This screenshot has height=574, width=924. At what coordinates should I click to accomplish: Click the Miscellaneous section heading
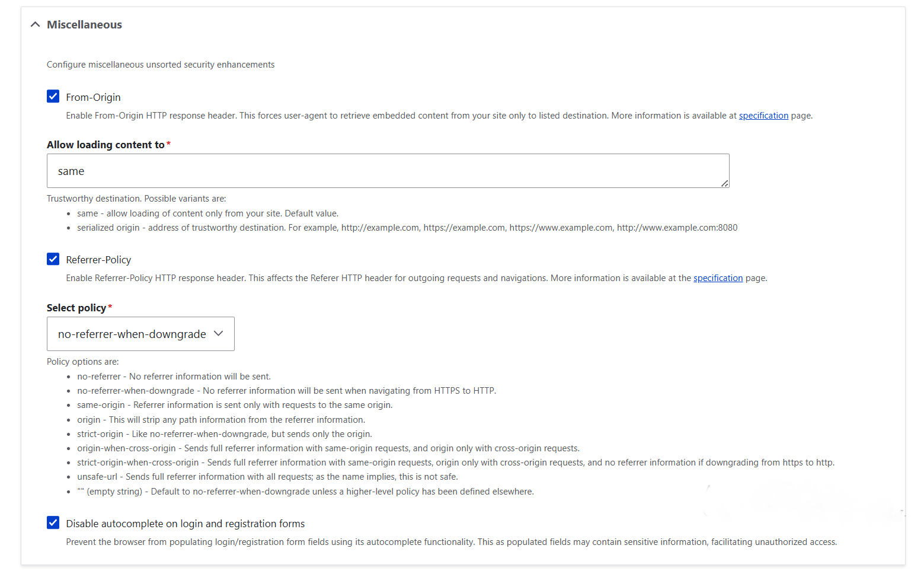pyautogui.click(x=84, y=24)
